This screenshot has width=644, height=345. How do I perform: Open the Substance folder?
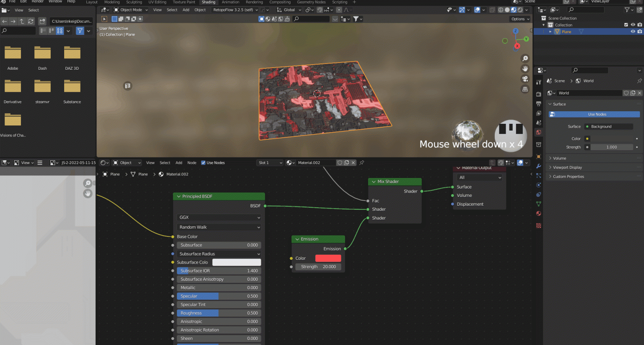coord(72,86)
